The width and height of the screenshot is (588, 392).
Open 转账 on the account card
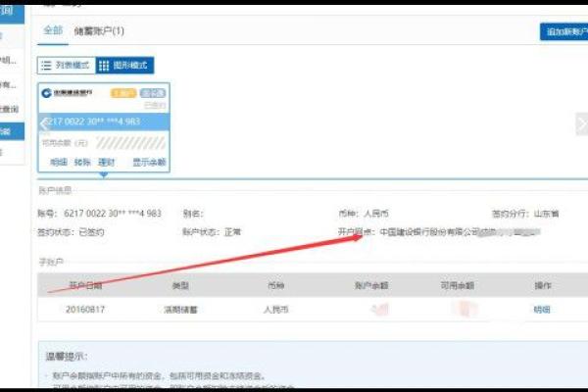point(82,162)
